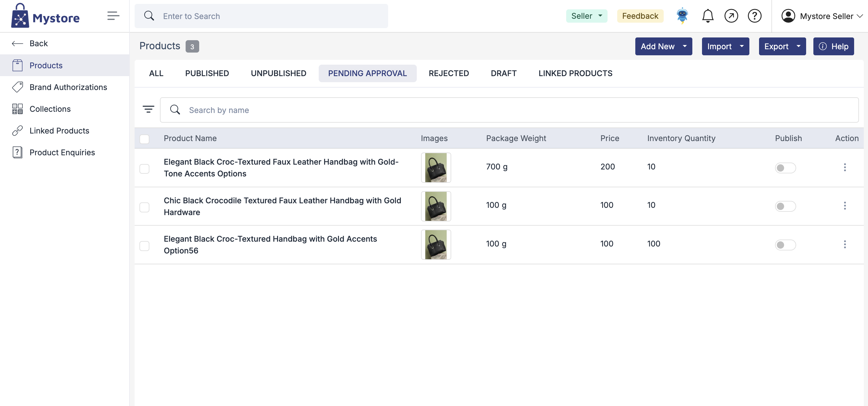Open the chatbot assistant robot icon
This screenshot has width=868, height=406.
coord(682,16)
